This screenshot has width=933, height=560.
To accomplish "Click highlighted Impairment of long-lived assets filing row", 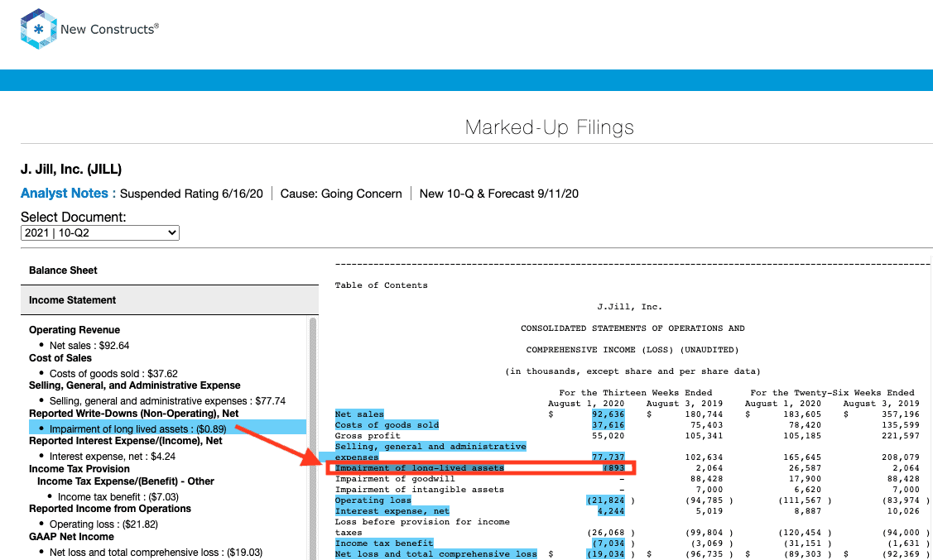I will (x=481, y=468).
